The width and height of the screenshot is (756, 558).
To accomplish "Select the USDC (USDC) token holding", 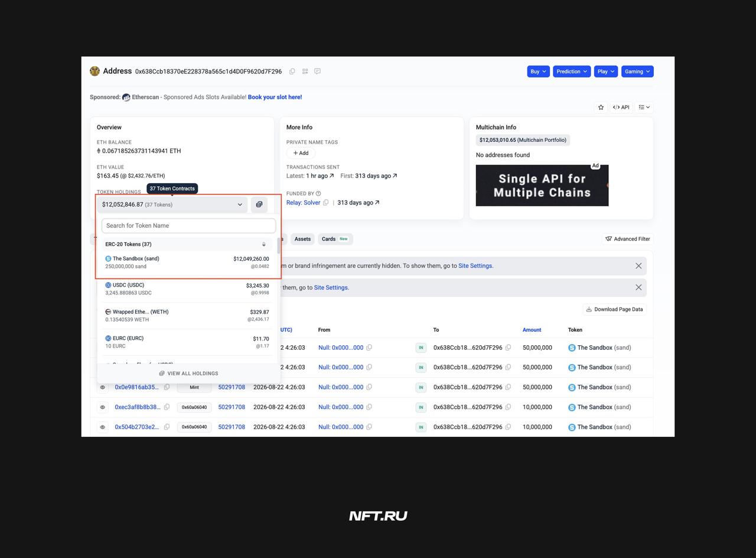I will click(187, 288).
